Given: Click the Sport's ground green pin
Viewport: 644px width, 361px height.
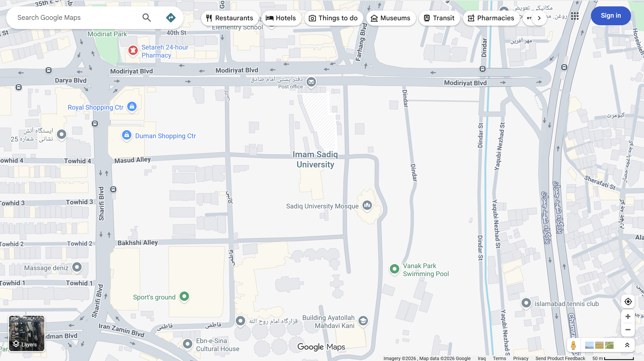Looking at the screenshot, I should (184, 296).
